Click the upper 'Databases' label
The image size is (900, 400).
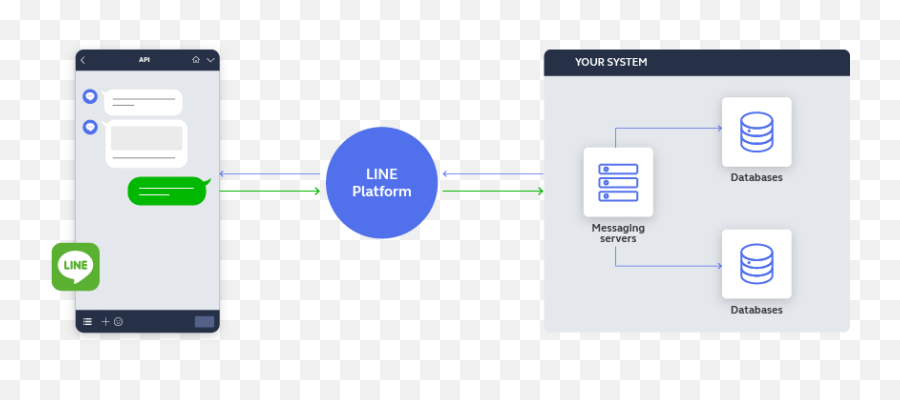click(x=757, y=177)
